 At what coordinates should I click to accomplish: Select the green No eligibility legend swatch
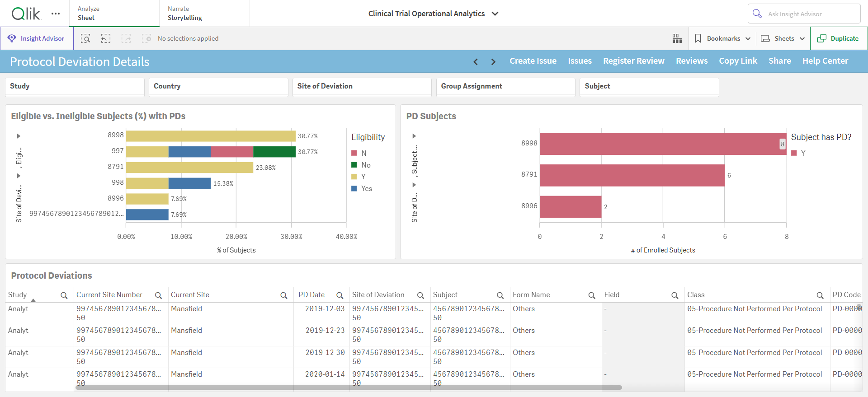click(354, 165)
